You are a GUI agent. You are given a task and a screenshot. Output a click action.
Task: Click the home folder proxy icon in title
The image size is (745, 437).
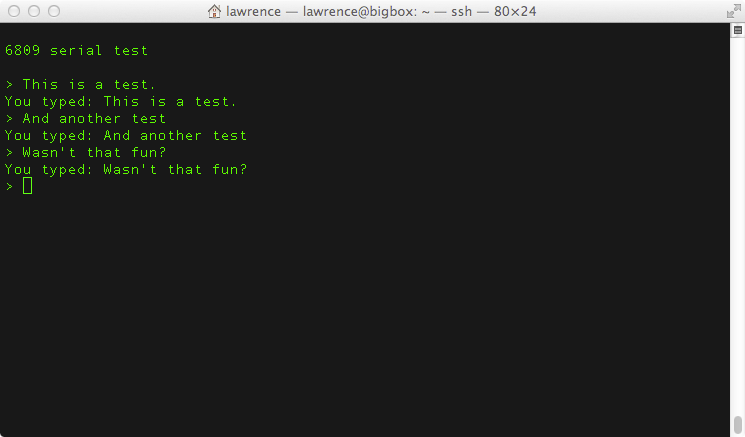pyautogui.click(x=214, y=11)
